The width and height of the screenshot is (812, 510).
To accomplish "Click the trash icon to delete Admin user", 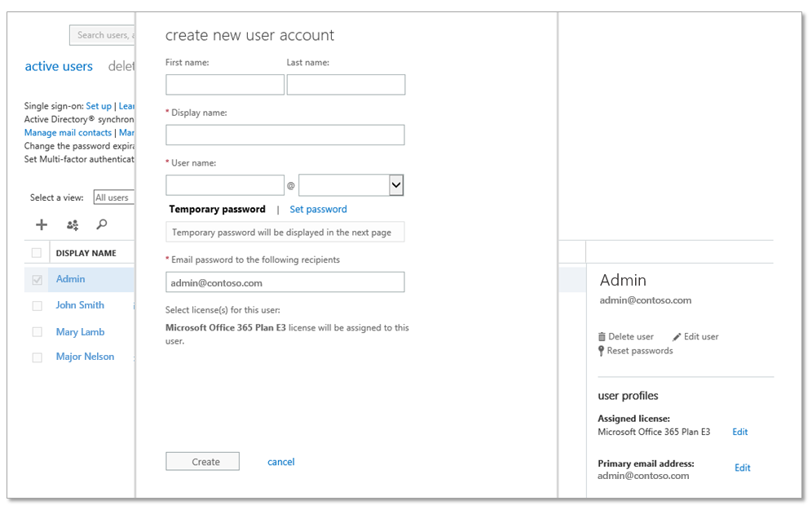I will tap(602, 336).
